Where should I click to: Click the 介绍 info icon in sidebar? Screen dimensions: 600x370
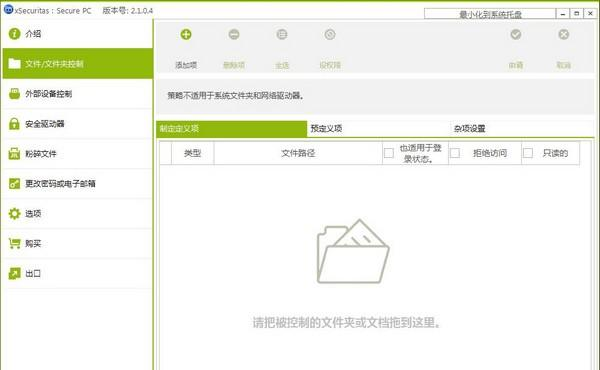click(x=15, y=34)
